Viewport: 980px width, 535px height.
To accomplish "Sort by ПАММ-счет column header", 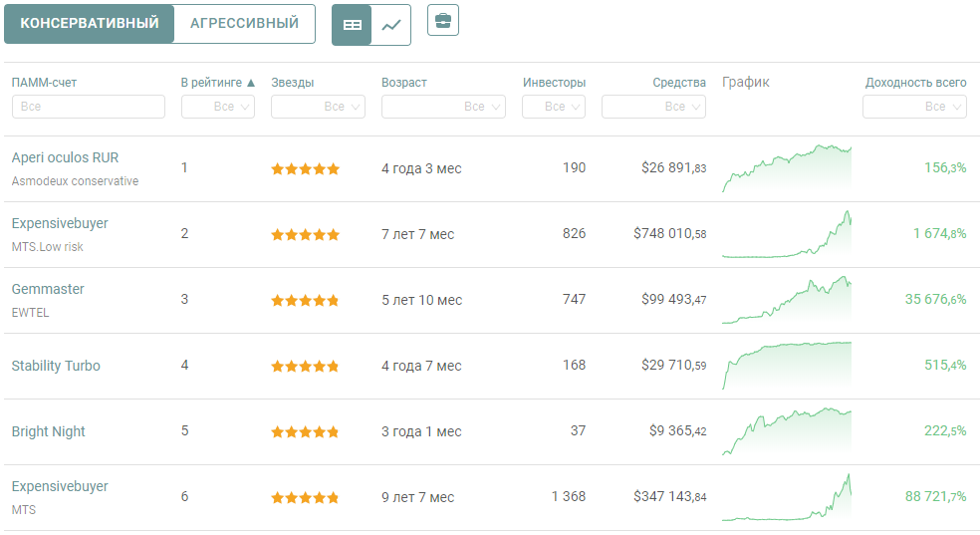I will [45, 83].
